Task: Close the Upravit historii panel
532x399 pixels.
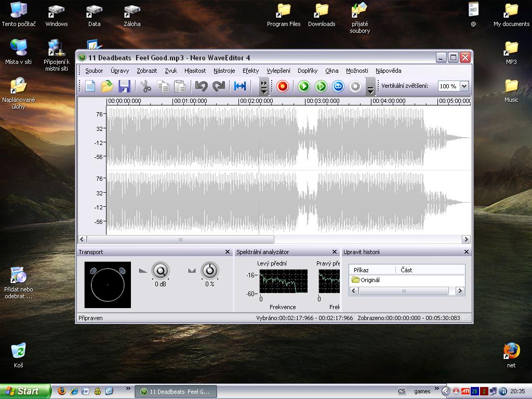Action: pyautogui.click(x=466, y=252)
